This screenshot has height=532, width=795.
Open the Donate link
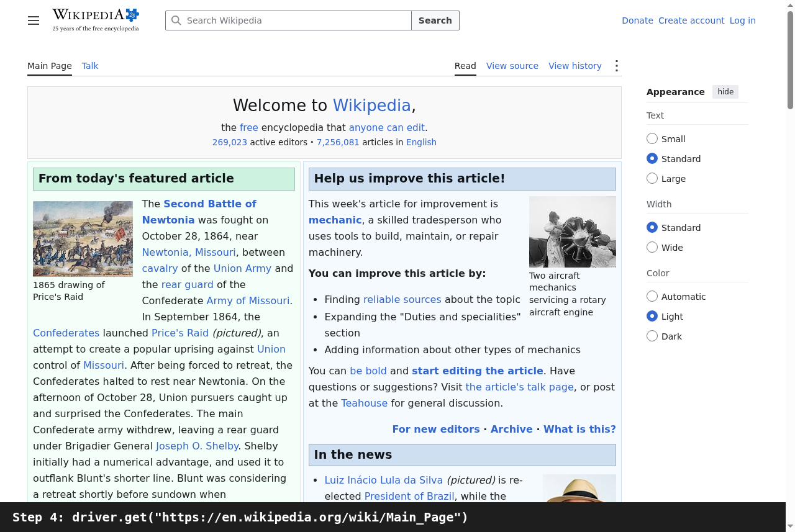coord(637,20)
